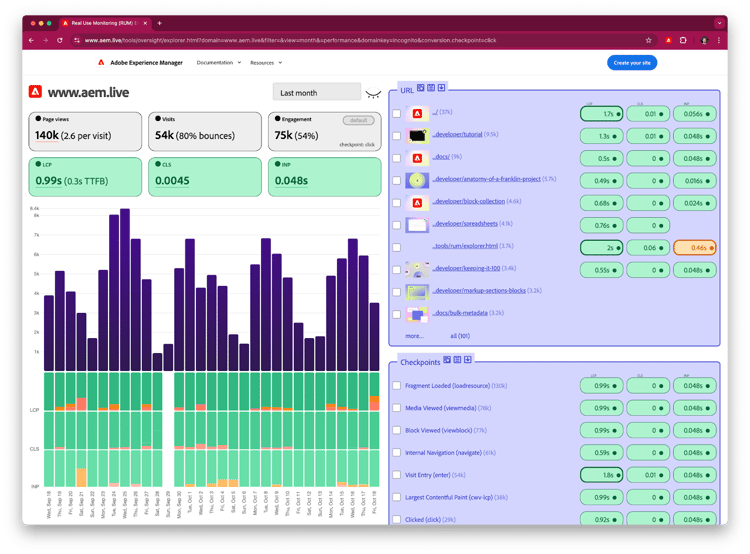This screenshot has width=750, height=554.
Task: Click the 1.7s LCP pill for root URL
Action: point(601,114)
